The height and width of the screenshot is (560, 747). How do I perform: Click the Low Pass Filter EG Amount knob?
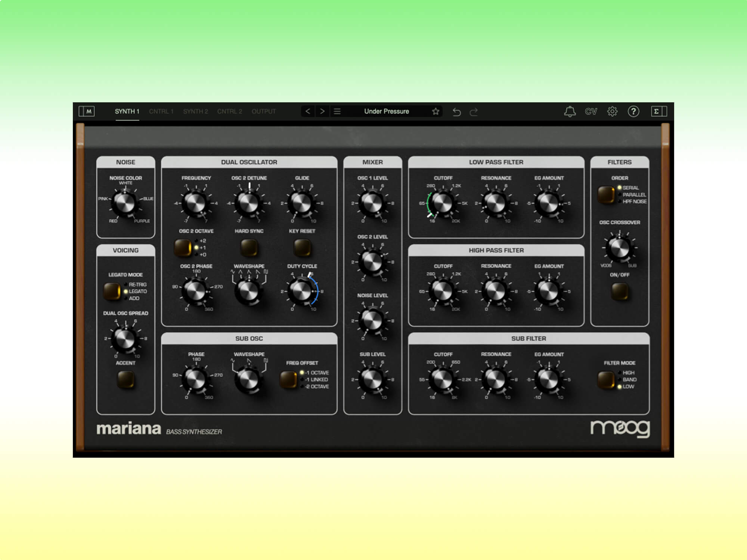click(549, 203)
